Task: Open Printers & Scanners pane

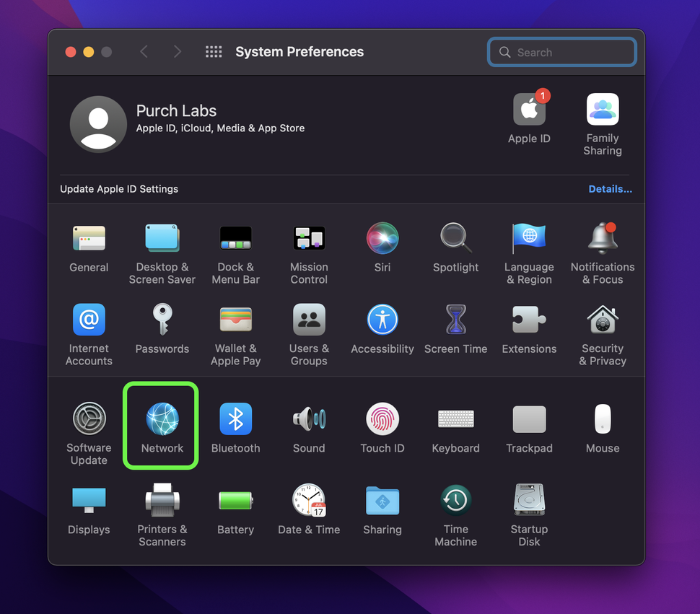Action: 162,515
